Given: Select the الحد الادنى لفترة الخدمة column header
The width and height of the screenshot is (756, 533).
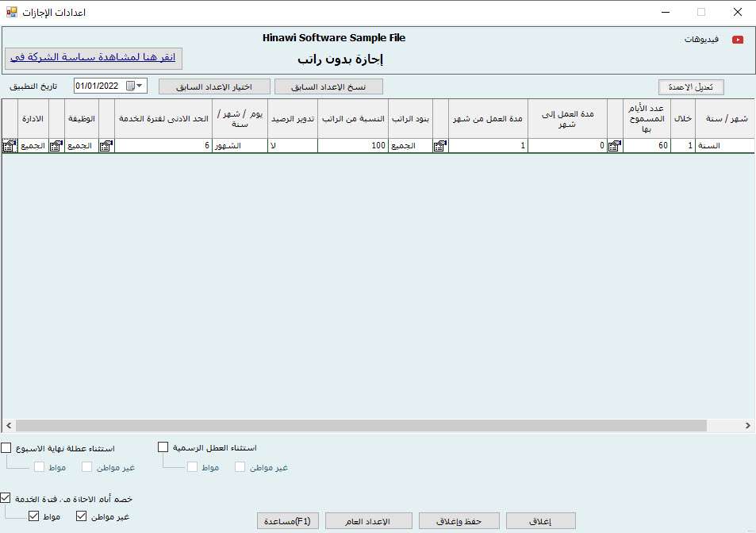Looking at the screenshot, I should click(163, 118).
